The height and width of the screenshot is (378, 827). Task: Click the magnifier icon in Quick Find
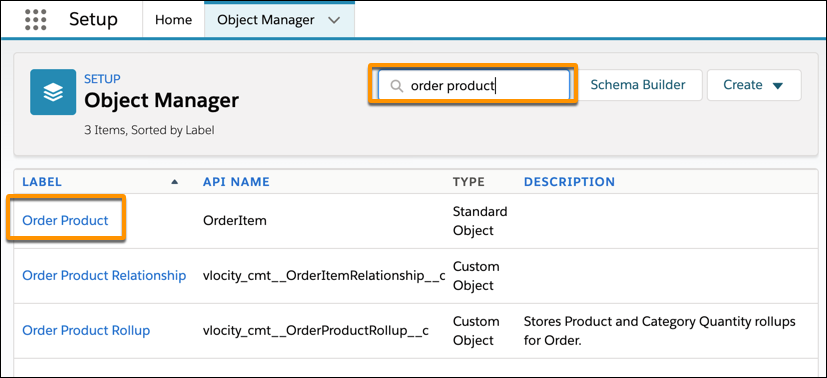click(x=397, y=85)
